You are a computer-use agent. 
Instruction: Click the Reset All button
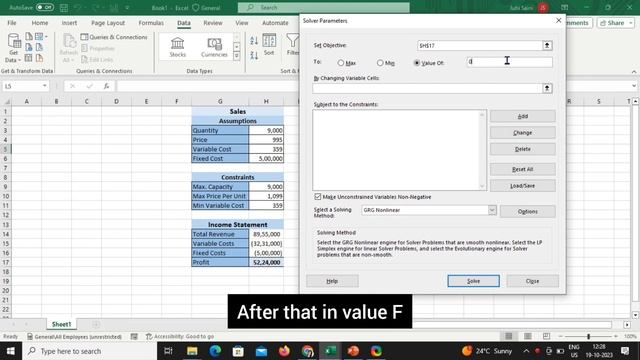(x=522, y=169)
